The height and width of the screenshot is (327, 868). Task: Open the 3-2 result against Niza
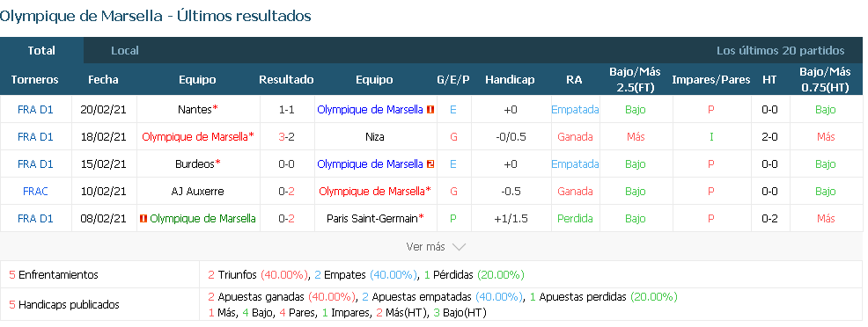286,137
